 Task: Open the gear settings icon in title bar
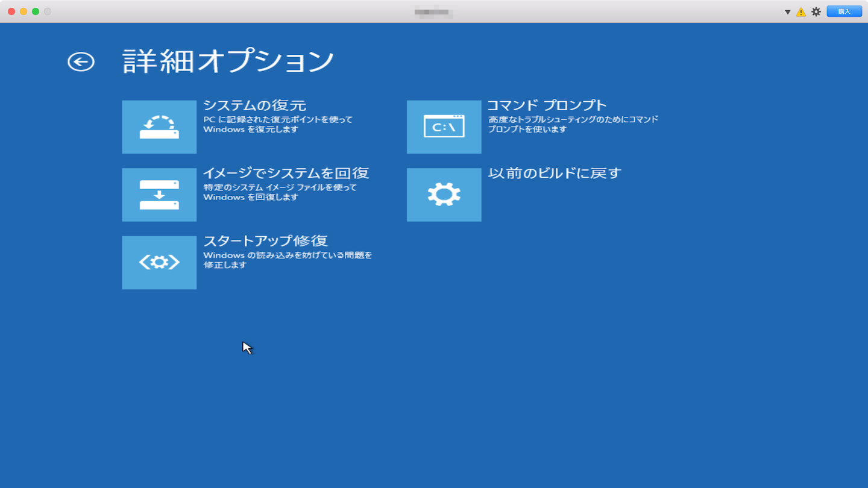816,11
